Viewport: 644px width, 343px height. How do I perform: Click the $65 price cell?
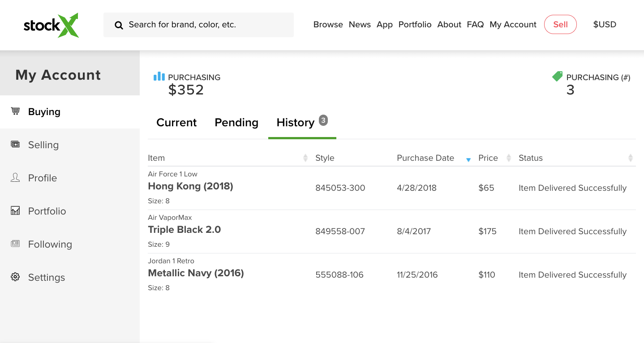486,188
